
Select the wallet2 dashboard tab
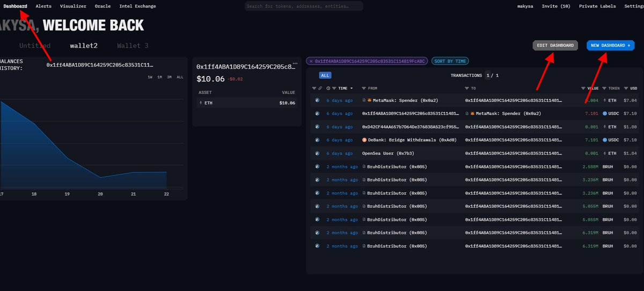coord(84,46)
